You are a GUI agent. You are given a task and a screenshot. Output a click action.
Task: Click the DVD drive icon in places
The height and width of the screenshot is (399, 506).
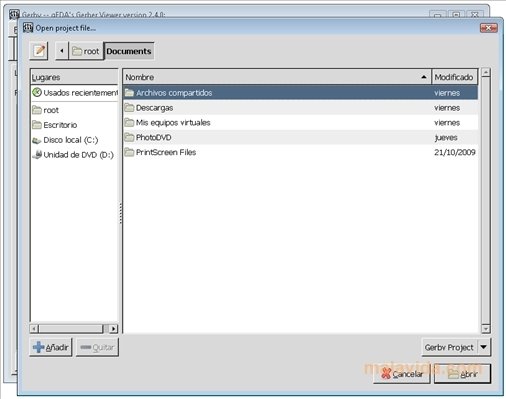37,155
